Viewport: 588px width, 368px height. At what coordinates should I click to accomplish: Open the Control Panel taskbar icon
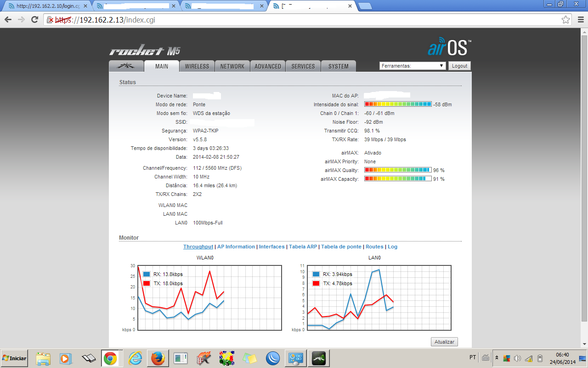click(x=295, y=358)
